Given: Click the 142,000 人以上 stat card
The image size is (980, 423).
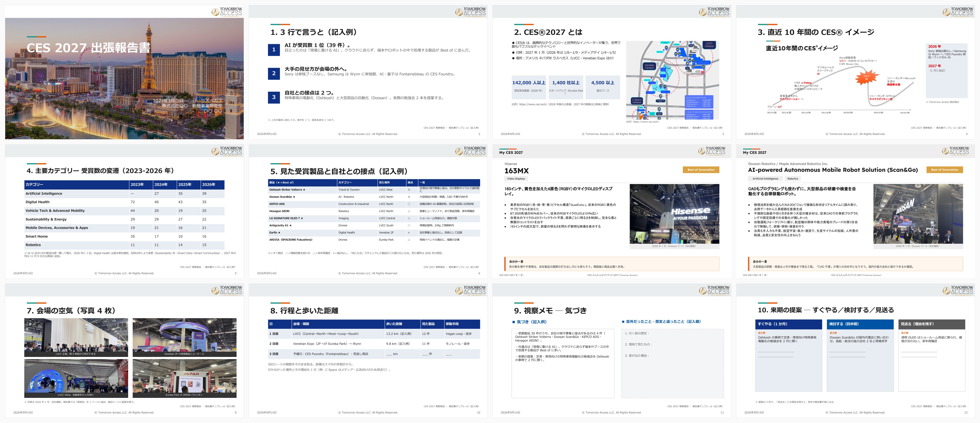Looking at the screenshot, I should click(528, 88).
